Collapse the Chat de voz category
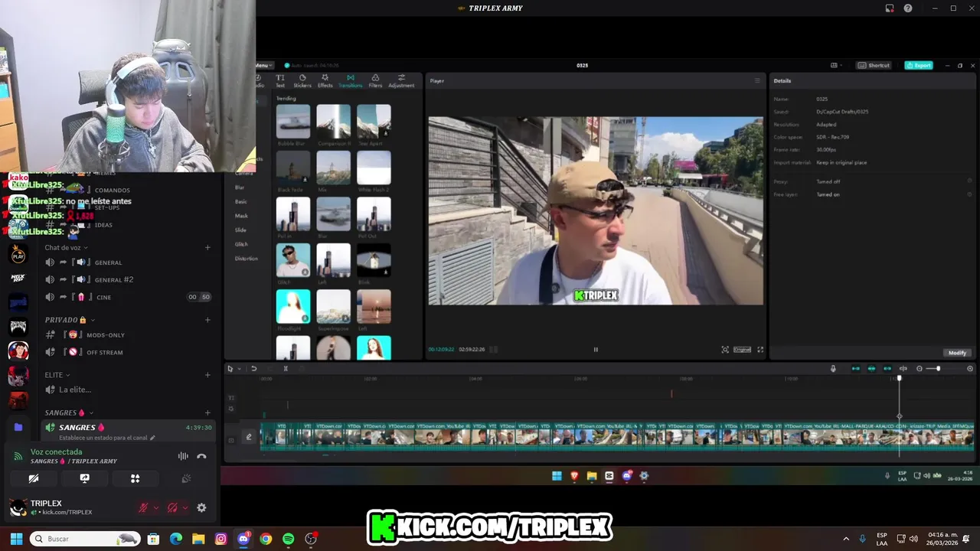This screenshot has width=980, height=551. (x=66, y=247)
